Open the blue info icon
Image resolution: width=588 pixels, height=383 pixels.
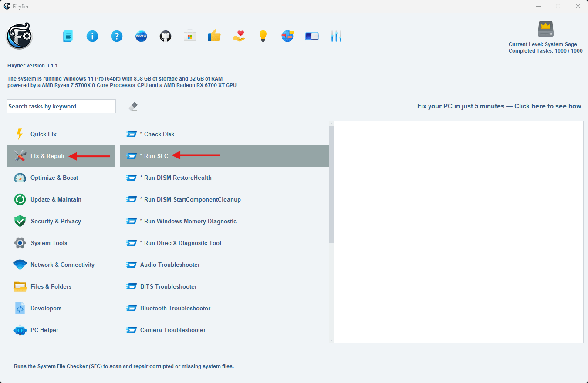(92, 36)
